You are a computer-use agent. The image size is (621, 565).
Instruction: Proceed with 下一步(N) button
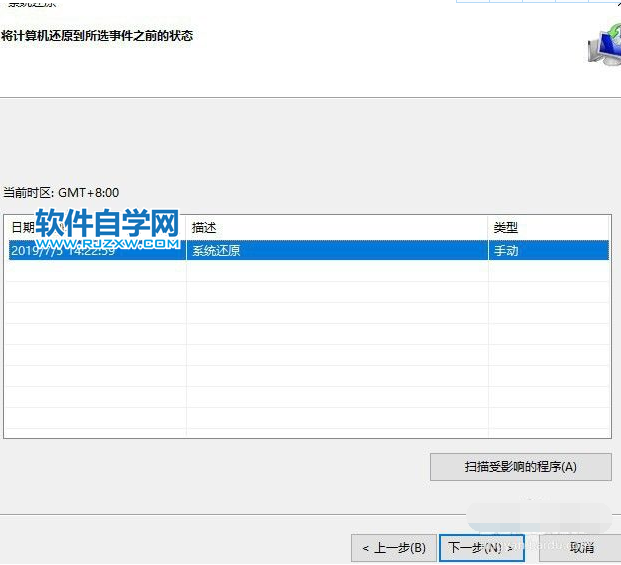(481, 548)
